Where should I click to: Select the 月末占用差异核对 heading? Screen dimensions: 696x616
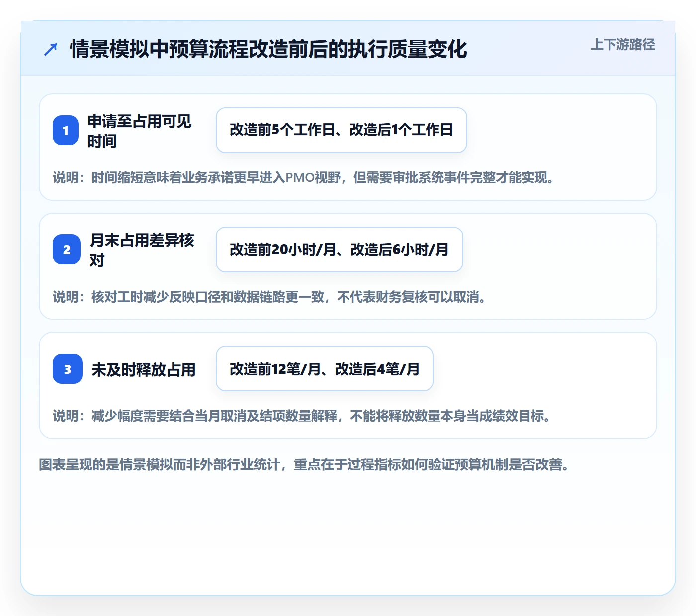click(142, 250)
